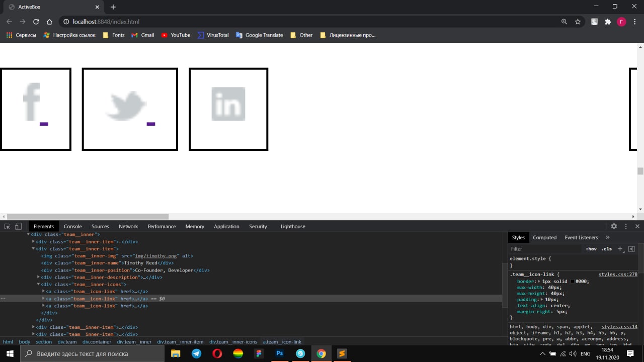View site information for localhost
The width and height of the screenshot is (644, 362).
[x=66, y=22]
